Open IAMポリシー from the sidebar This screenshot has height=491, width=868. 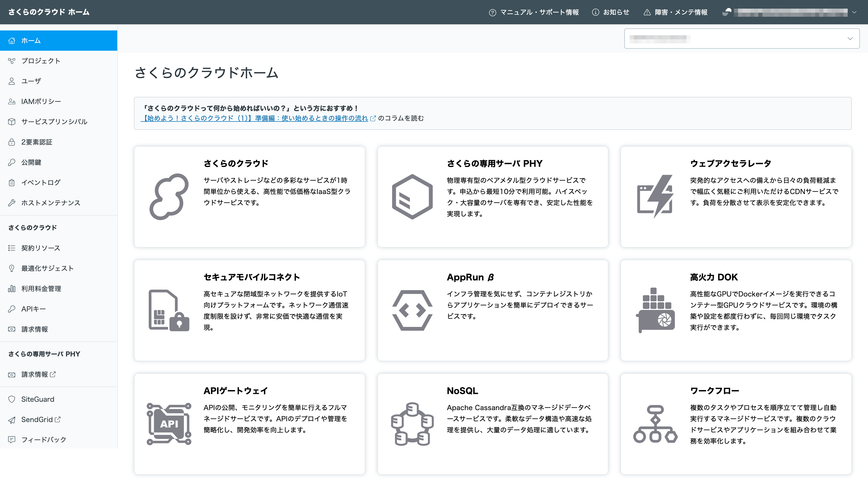[x=59, y=101]
